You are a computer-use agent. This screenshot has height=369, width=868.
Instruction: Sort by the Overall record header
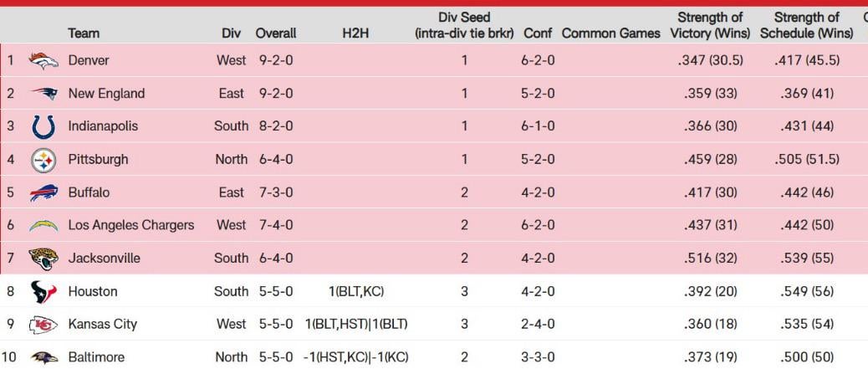tap(276, 33)
